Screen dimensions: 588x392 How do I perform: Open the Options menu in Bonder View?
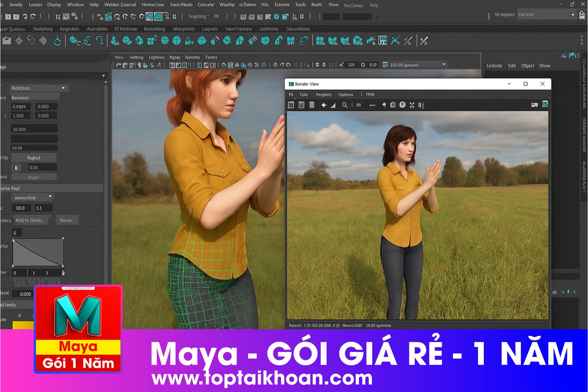(x=346, y=94)
